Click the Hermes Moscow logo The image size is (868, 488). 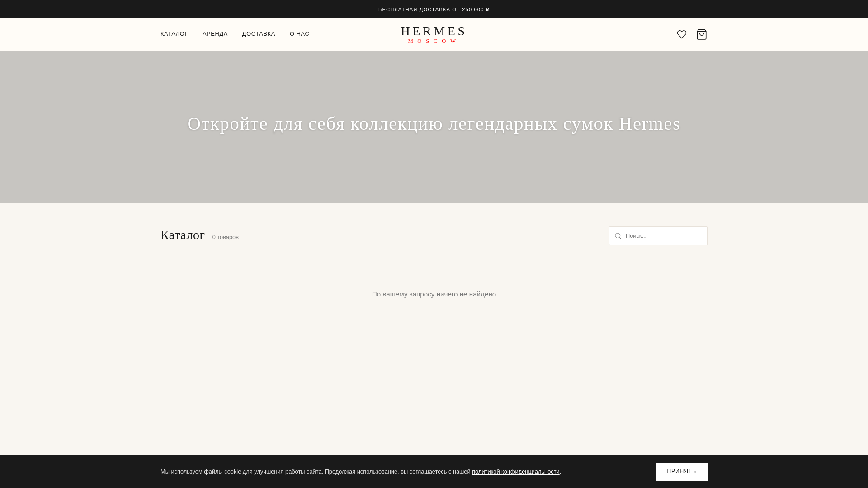pyautogui.click(x=434, y=35)
